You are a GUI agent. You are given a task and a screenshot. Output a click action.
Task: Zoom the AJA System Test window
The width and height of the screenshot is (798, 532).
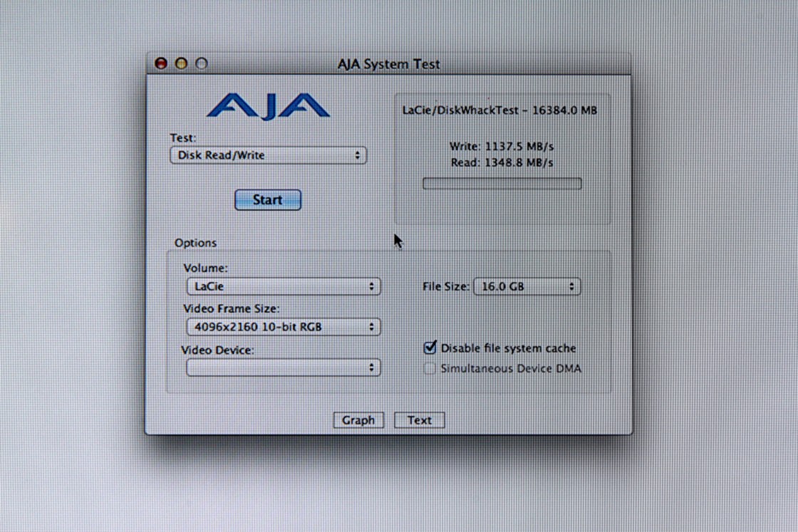point(202,63)
